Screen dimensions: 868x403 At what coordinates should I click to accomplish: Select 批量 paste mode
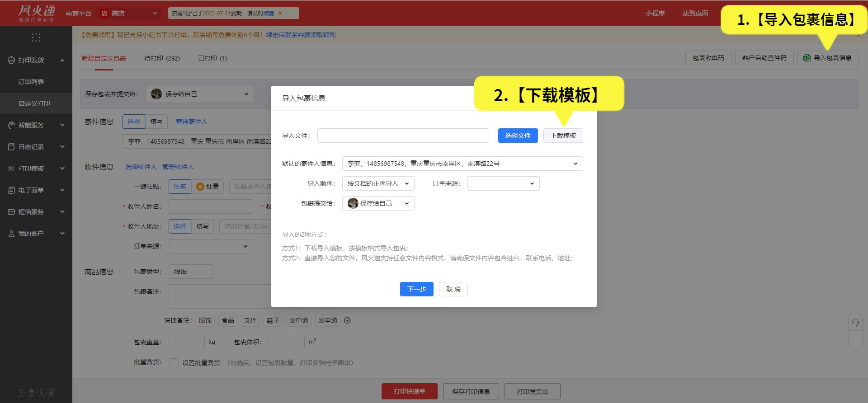click(208, 187)
